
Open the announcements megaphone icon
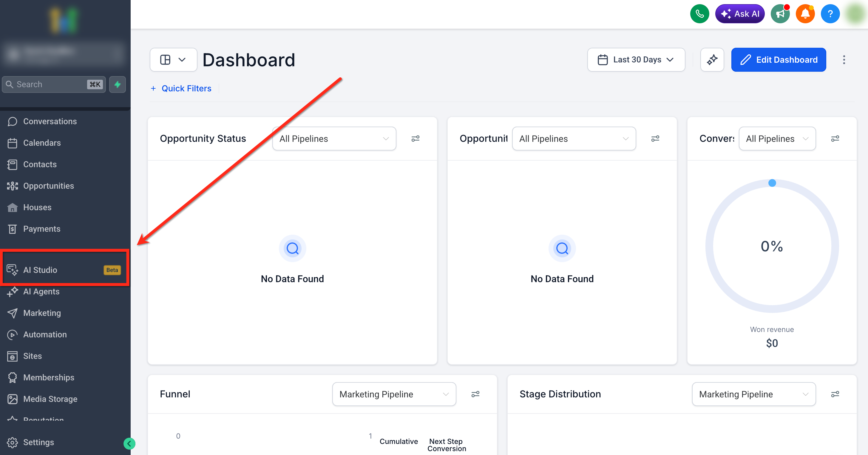pyautogui.click(x=780, y=14)
